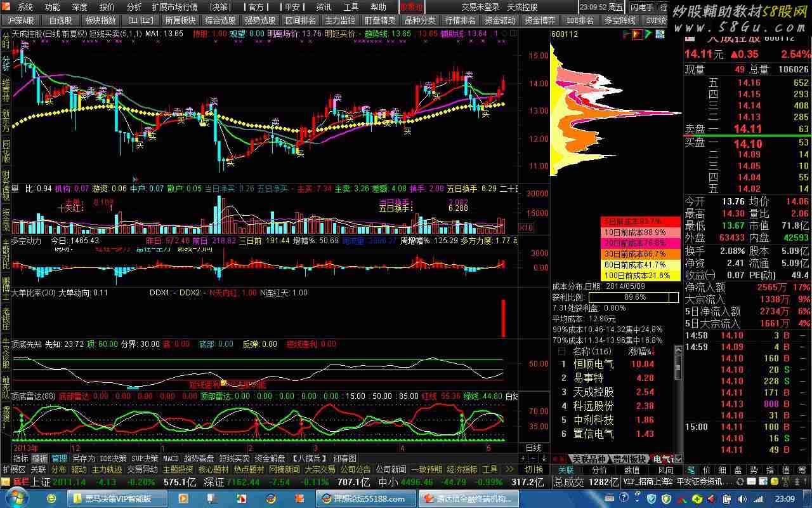This screenshot has width=812, height=508.
Task: Open the dropdown arrow beside 电气 tab
Action: pos(679,459)
